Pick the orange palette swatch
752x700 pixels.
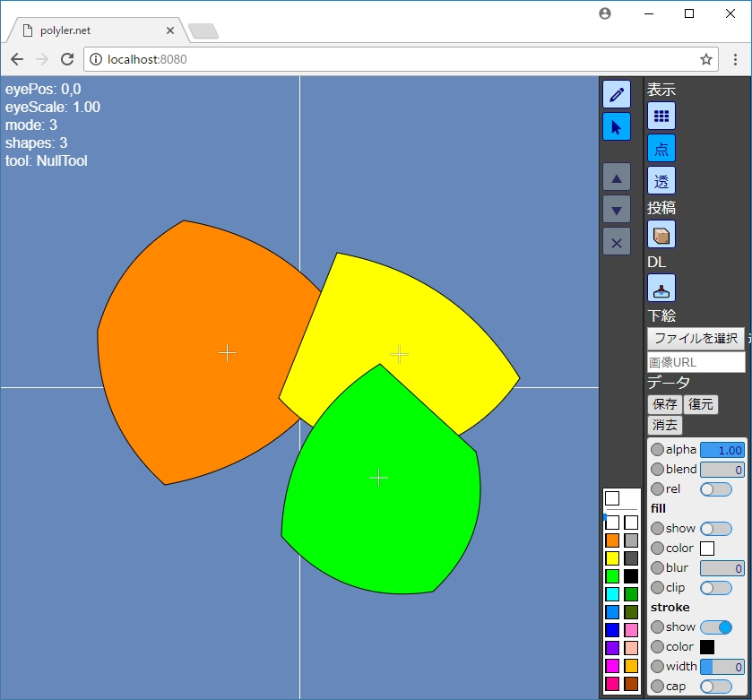[x=612, y=540]
